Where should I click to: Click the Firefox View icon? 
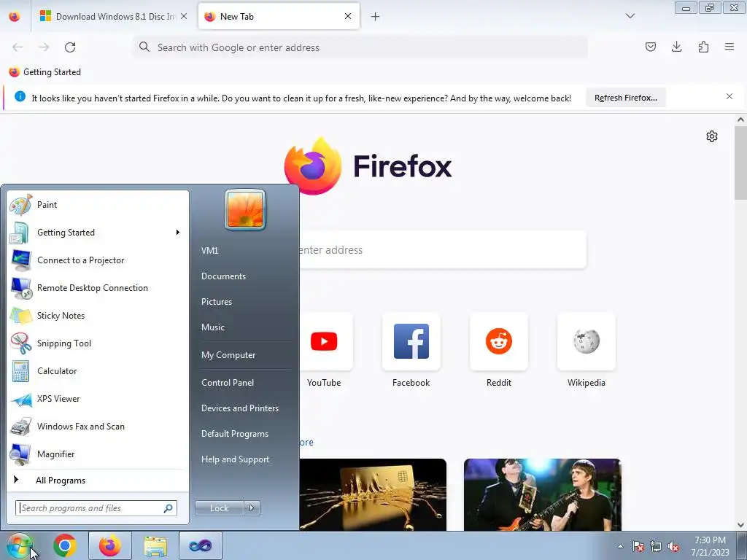pyautogui.click(x=15, y=17)
